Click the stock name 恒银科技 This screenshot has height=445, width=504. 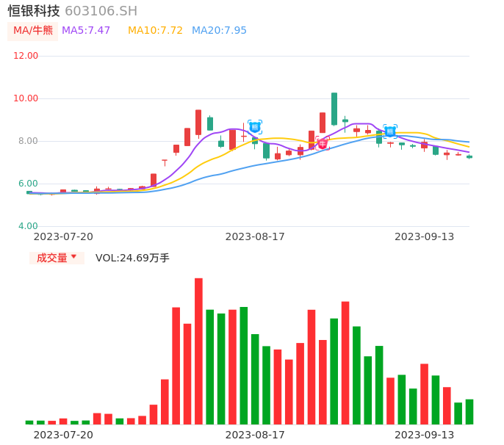(34, 11)
